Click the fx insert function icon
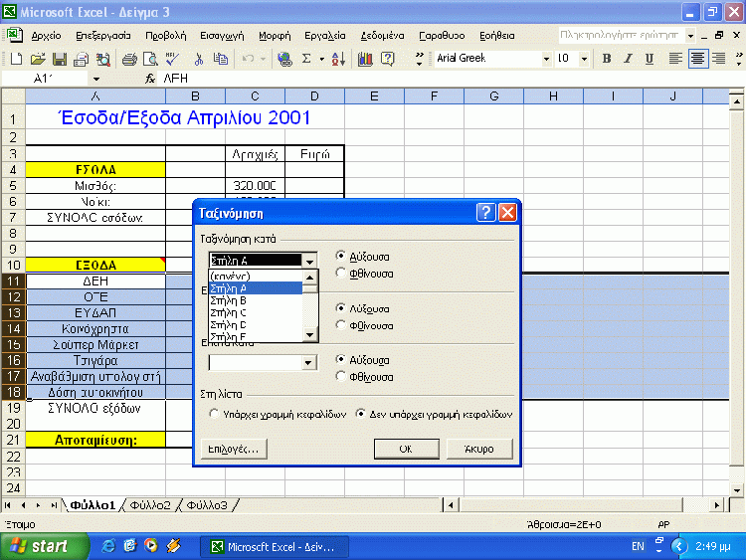 (x=150, y=79)
